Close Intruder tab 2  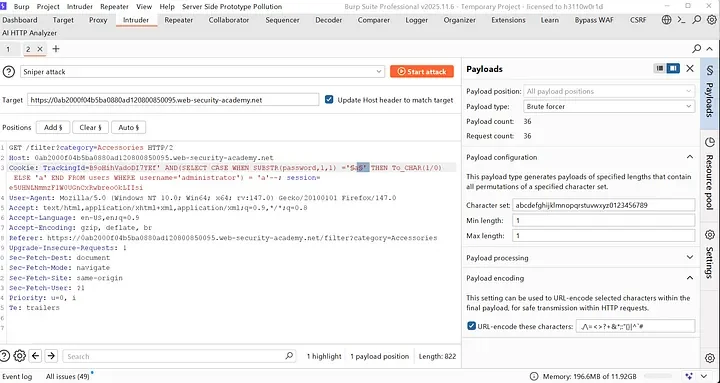coord(40,49)
